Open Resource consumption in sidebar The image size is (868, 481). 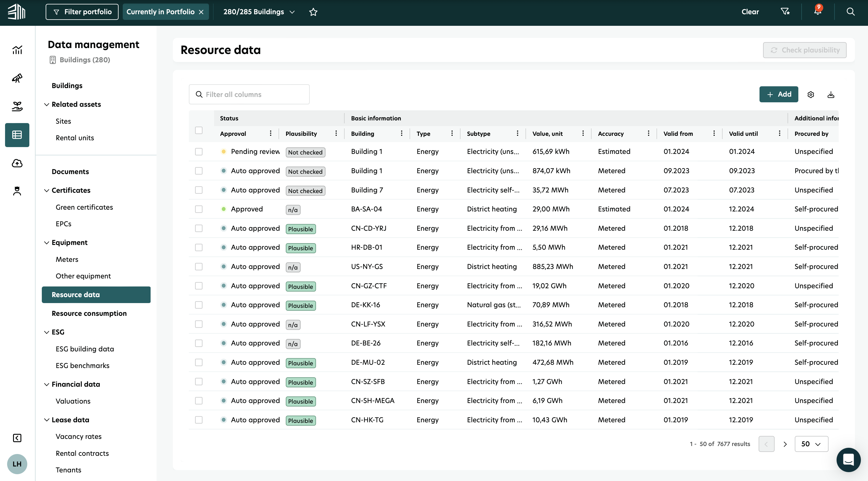pos(89,313)
